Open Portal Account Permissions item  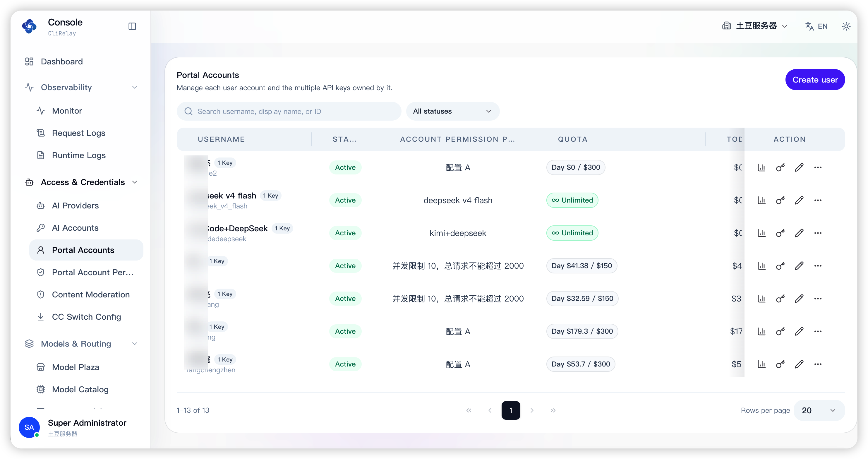click(86, 272)
